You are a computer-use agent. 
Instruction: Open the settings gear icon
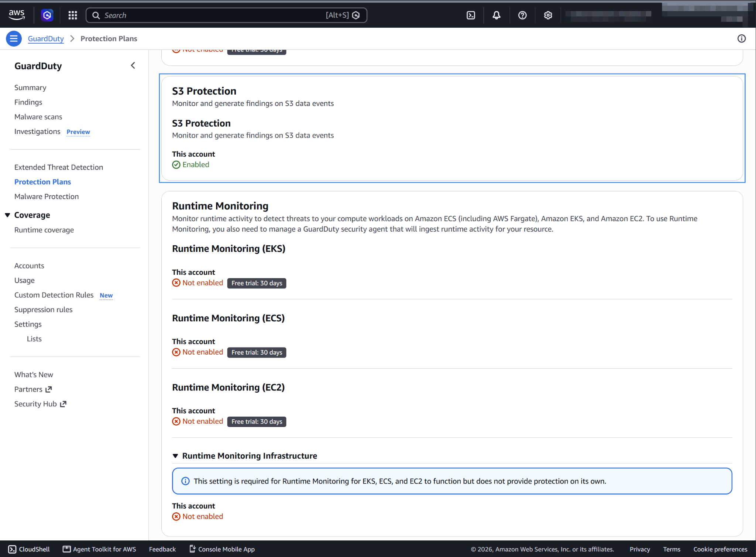point(548,15)
